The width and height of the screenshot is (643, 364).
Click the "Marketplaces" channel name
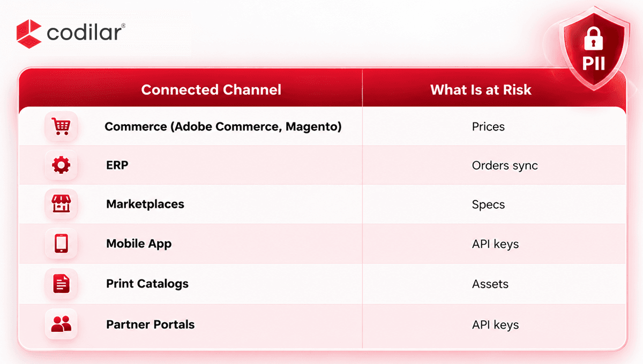pyautogui.click(x=145, y=204)
